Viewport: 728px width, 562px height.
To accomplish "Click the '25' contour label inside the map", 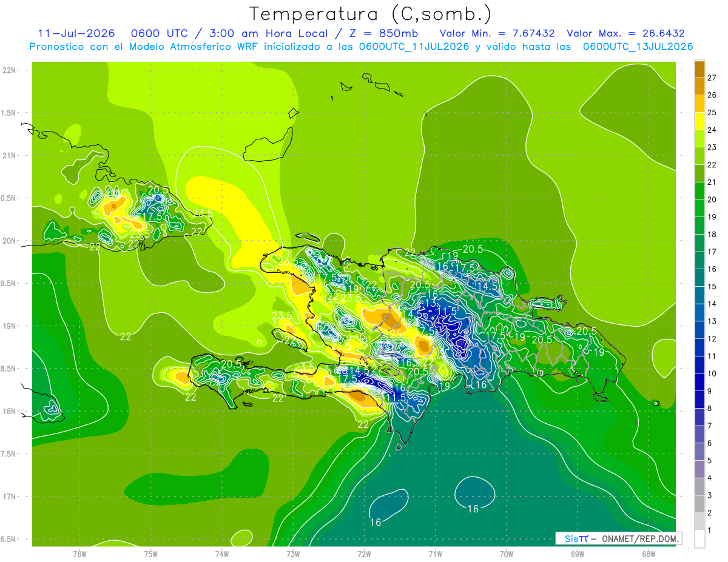I will 396,333.
